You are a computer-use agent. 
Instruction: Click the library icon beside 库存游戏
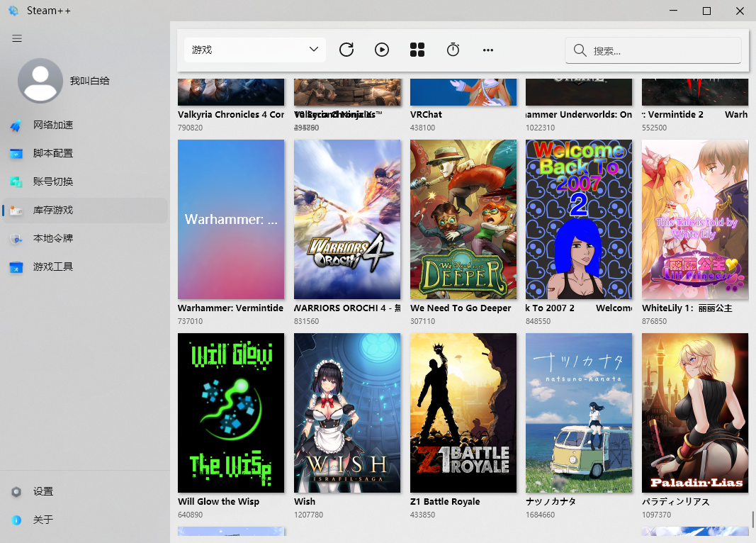16,211
